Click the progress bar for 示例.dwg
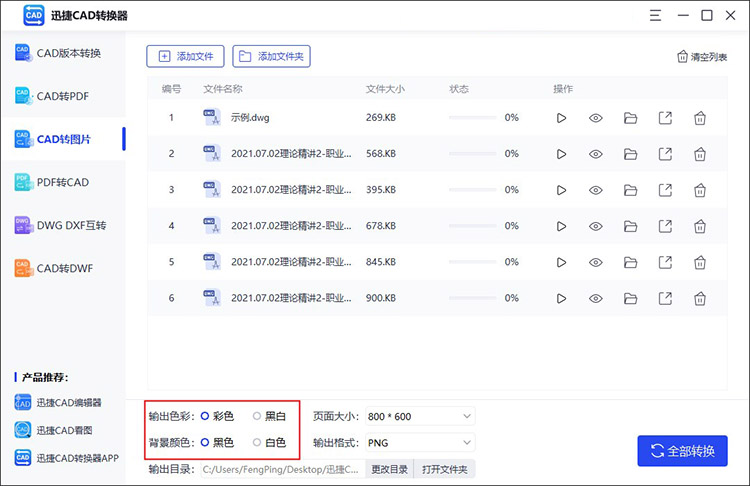 pyautogui.click(x=473, y=118)
